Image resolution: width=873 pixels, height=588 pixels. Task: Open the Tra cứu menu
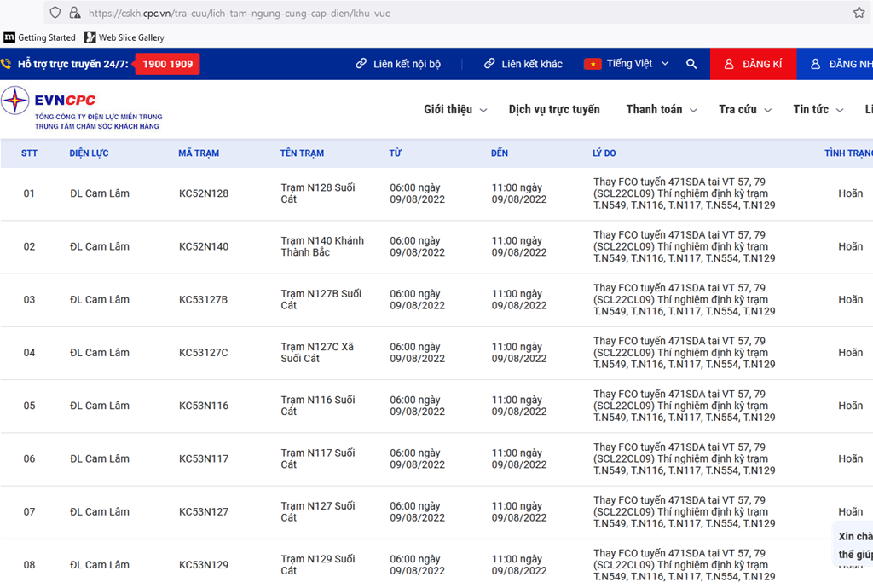(x=744, y=109)
